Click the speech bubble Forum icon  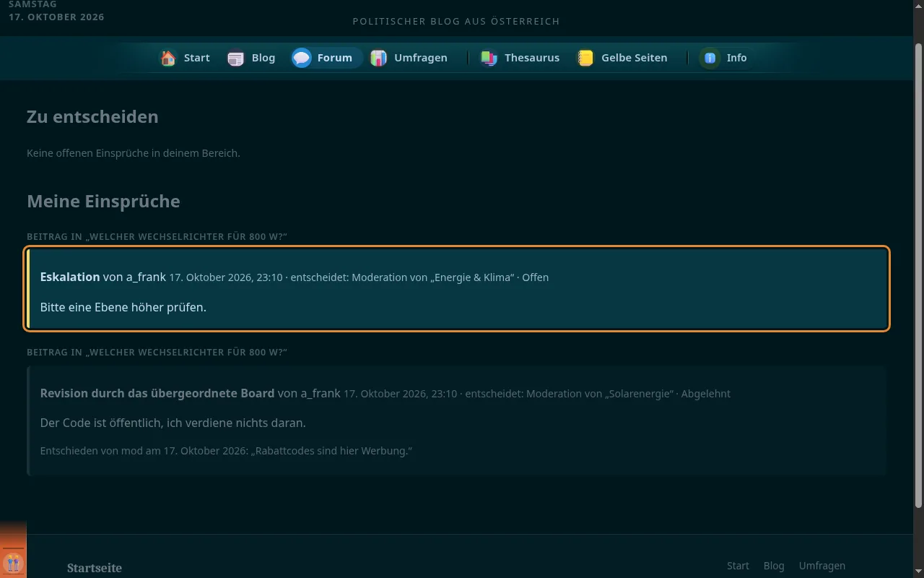coord(302,58)
